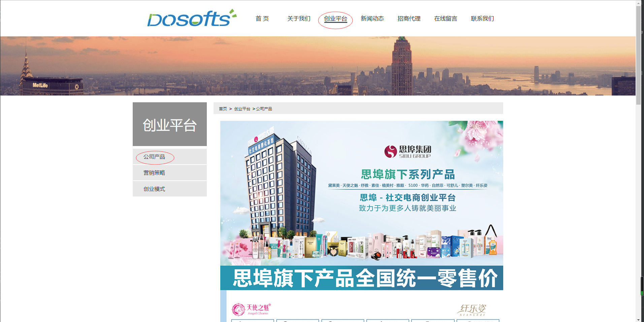Click the 首页 breadcrumb link

223,109
